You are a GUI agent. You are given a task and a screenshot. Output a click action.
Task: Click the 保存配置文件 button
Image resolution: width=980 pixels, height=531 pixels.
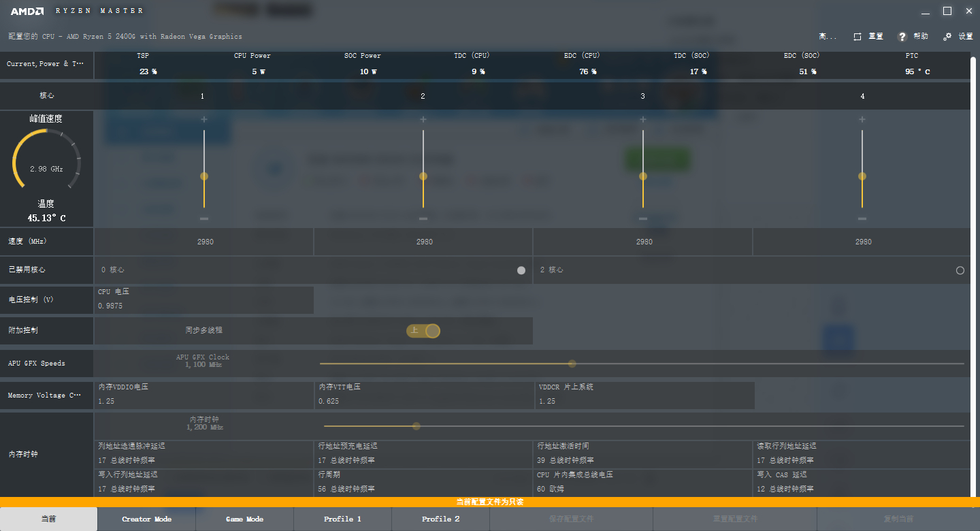[x=572, y=519]
